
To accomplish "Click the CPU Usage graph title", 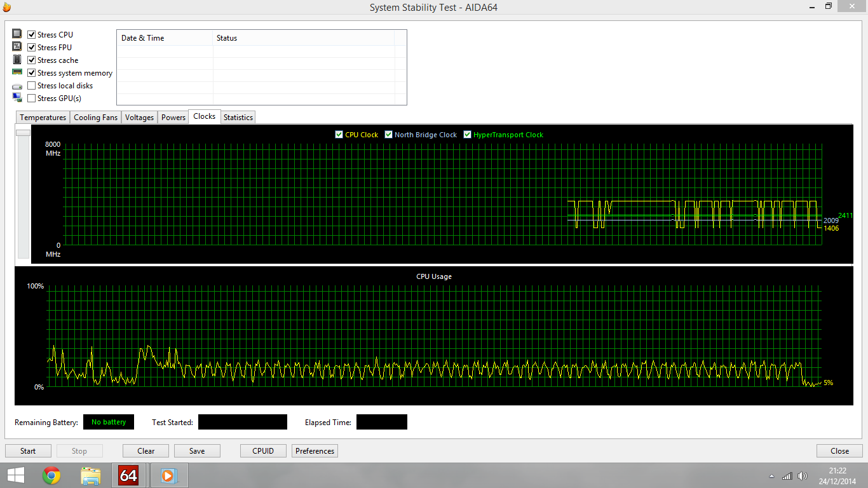I will click(x=434, y=276).
